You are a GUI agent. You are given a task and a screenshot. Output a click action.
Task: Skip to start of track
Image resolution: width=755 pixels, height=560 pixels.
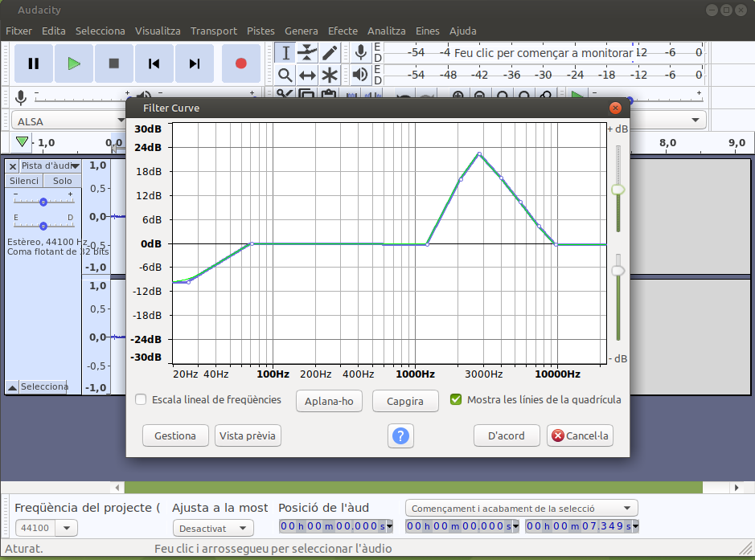point(154,63)
